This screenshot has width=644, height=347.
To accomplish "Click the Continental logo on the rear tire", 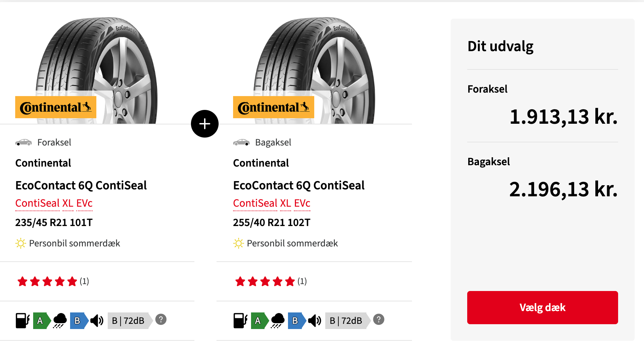I will coord(273,107).
